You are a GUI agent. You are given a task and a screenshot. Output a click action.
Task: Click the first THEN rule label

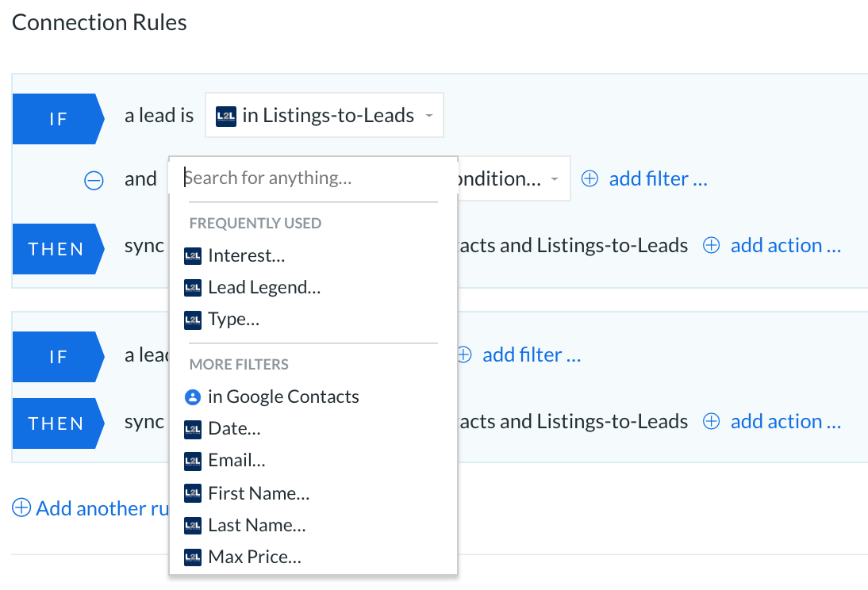(x=58, y=249)
